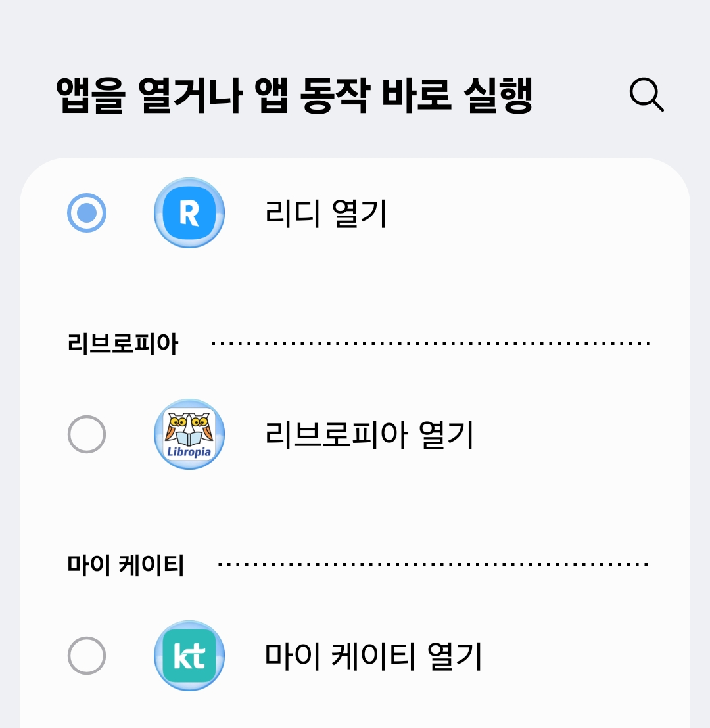Viewport: 710px width, 728px height.
Task: Select the 리디 열기 radio button
Action: pyautogui.click(x=87, y=213)
